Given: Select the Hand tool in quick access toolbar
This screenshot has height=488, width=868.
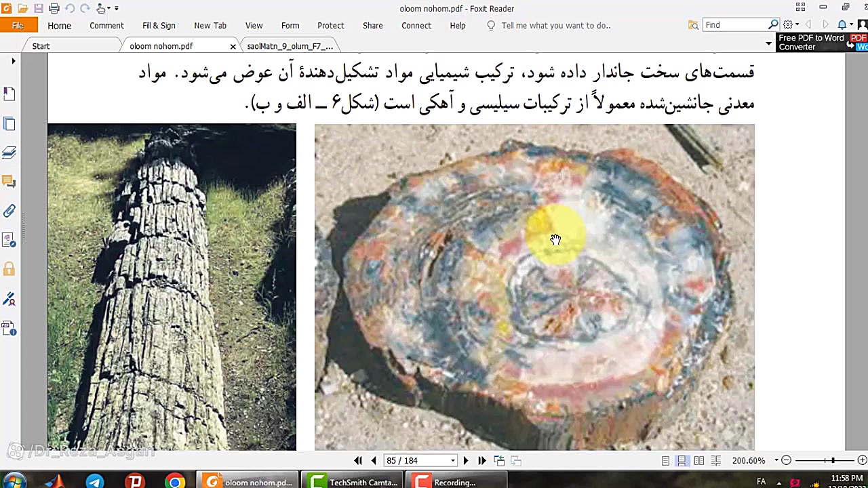Looking at the screenshot, I should click(x=100, y=8).
